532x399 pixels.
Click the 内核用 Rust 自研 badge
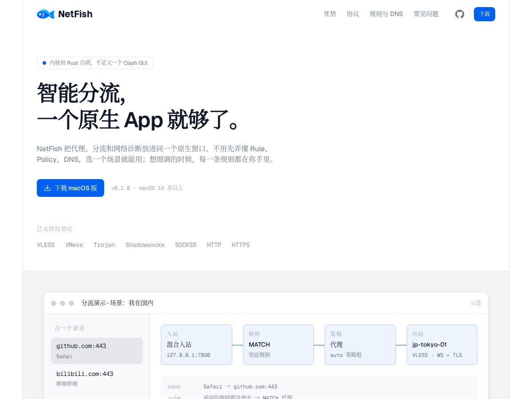click(x=95, y=63)
